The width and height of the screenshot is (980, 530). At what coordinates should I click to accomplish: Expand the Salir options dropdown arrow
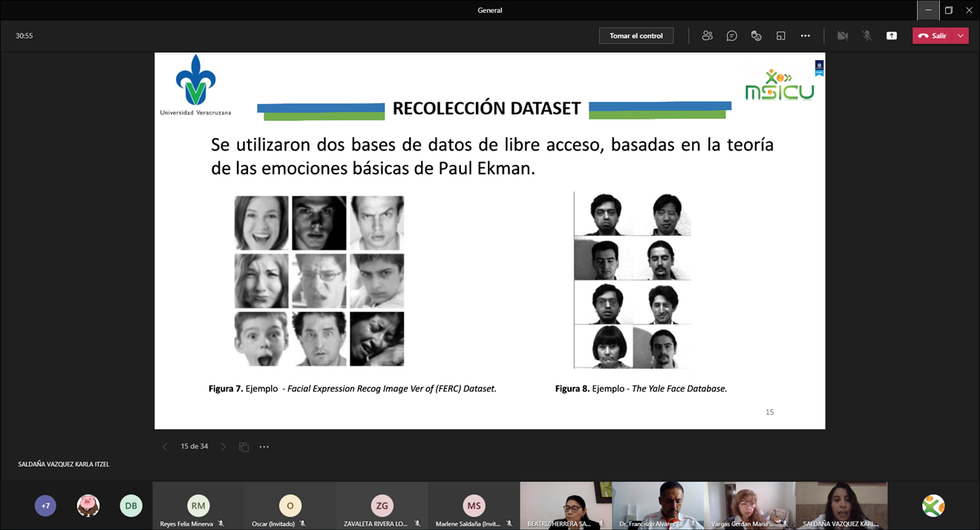pos(961,36)
